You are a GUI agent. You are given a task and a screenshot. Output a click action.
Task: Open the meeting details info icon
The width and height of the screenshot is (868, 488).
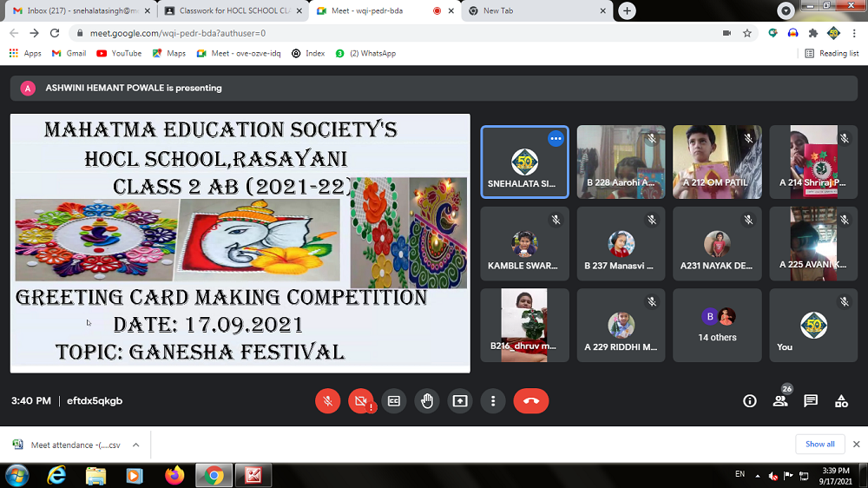750,400
